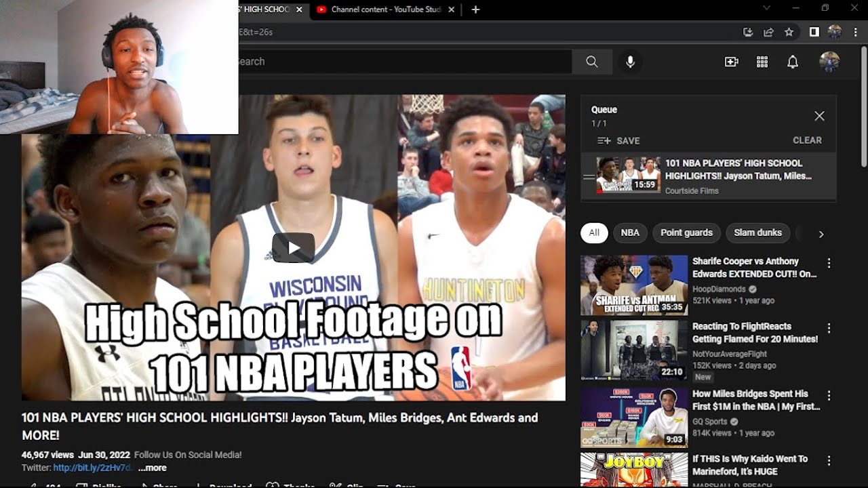Viewport: 868px width, 488px height.
Task: Open options for Sharife Cooper vs Anthony Edwards video
Action: click(829, 263)
